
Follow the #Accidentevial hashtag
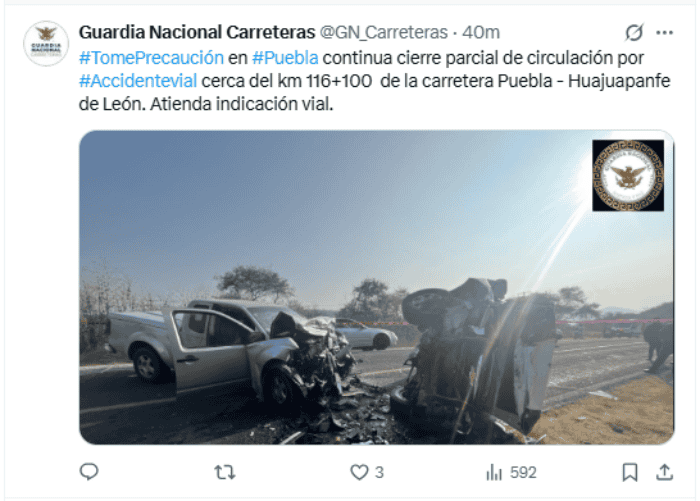(138, 81)
